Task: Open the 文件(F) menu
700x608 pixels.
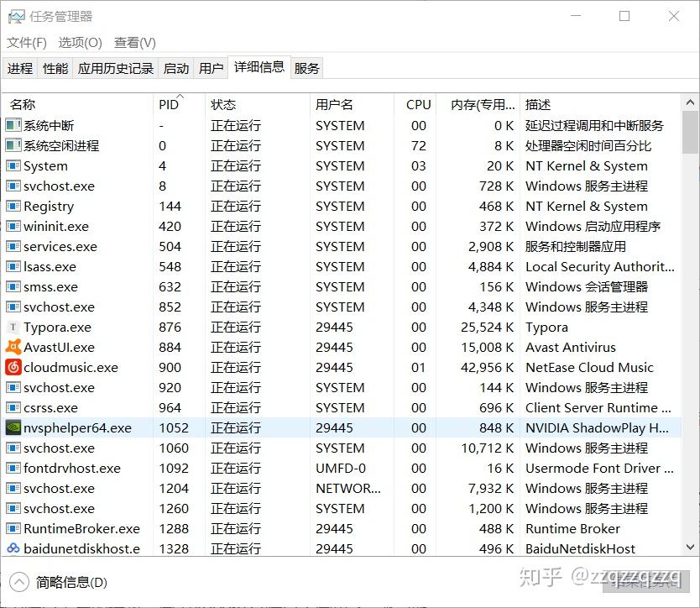Action: [26, 42]
